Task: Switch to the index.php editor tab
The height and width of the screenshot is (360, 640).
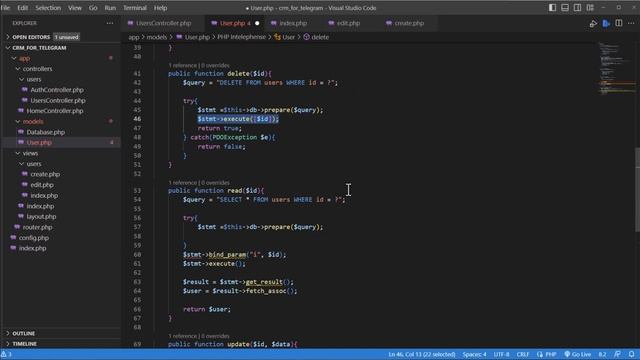Action: coord(293,23)
